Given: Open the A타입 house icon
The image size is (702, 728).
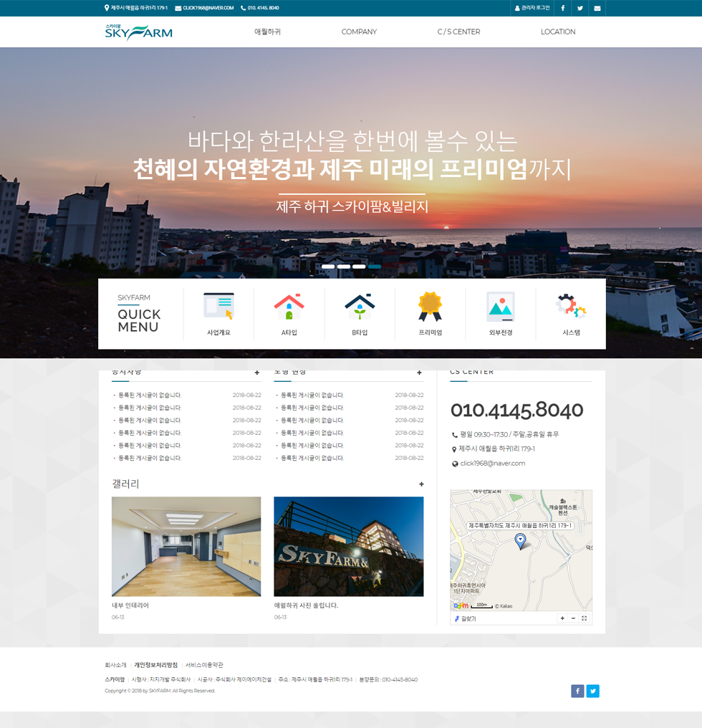Looking at the screenshot, I should coord(289,307).
